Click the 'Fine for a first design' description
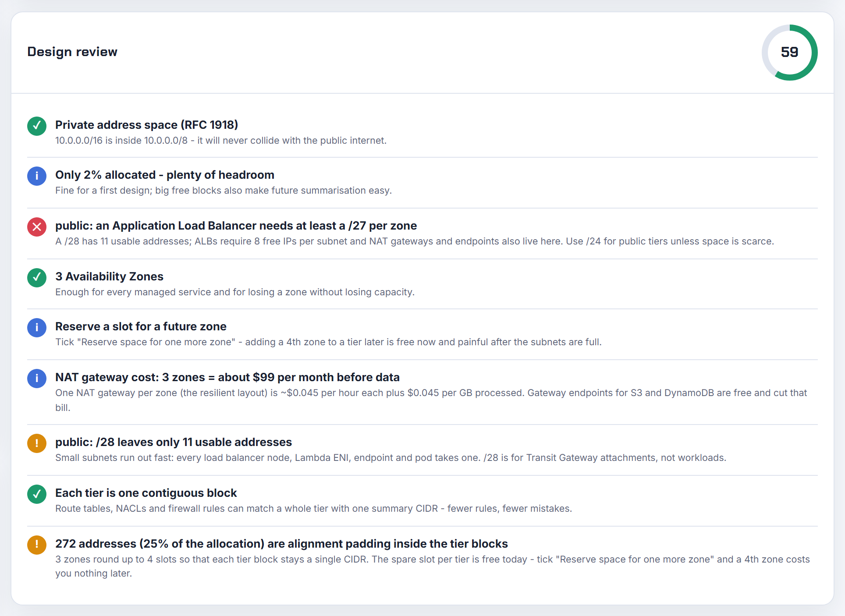The height and width of the screenshot is (616, 845). pos(224,191)
